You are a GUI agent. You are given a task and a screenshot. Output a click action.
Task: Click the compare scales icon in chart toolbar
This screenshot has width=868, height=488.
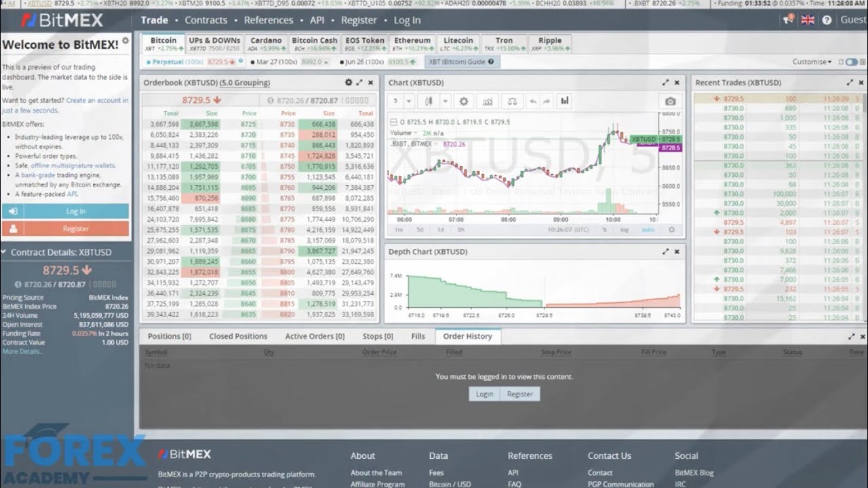point(512,101)
